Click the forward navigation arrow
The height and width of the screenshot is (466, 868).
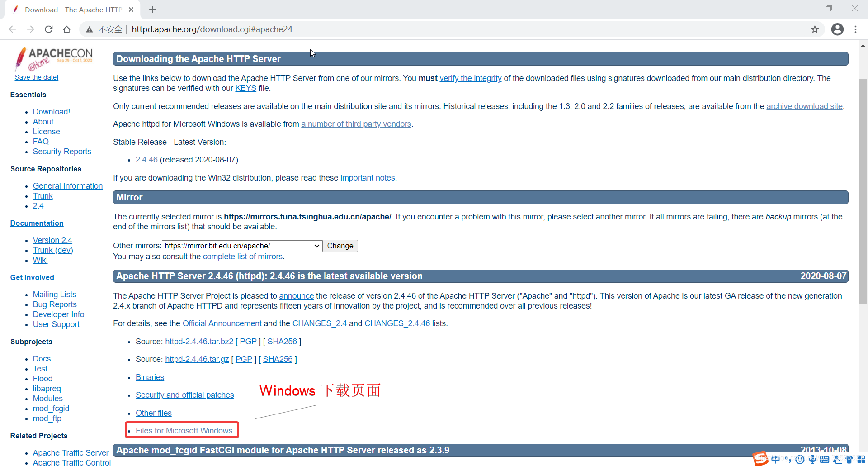30,29
